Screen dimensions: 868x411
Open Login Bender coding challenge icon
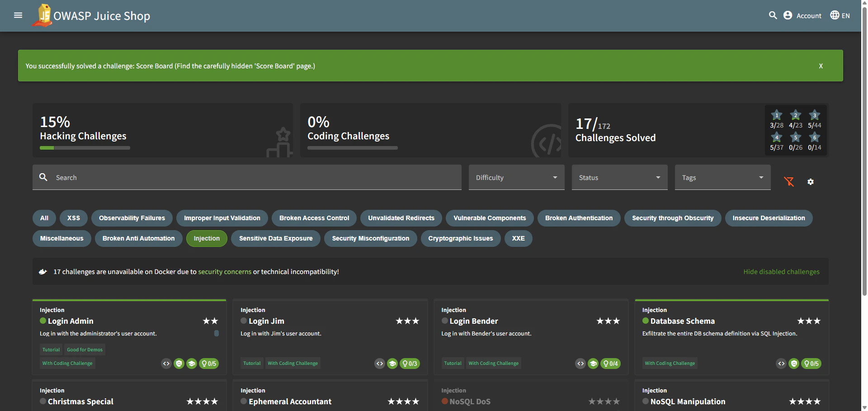point(580,364)
